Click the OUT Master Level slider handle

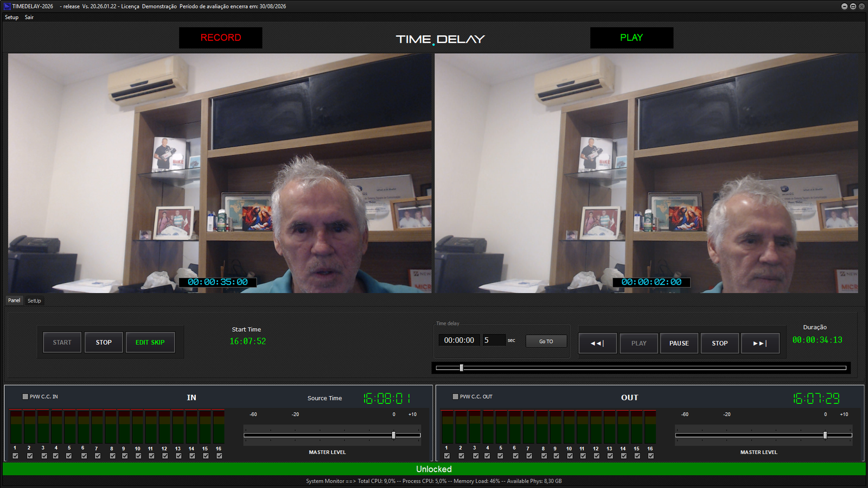(x=825, y=435)
